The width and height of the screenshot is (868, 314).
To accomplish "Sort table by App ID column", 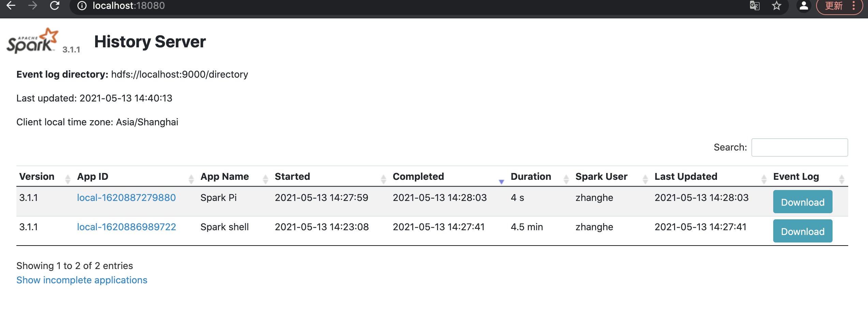I will [93, 176].
